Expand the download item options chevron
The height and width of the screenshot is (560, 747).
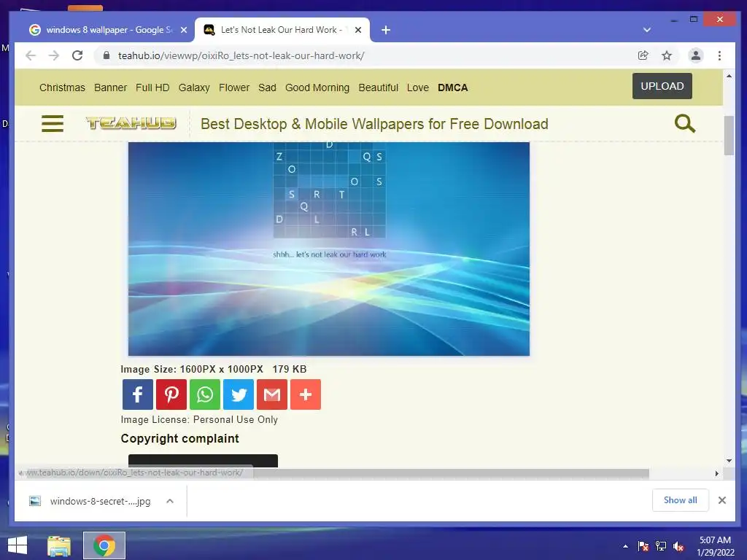click(x=170, y=501)
